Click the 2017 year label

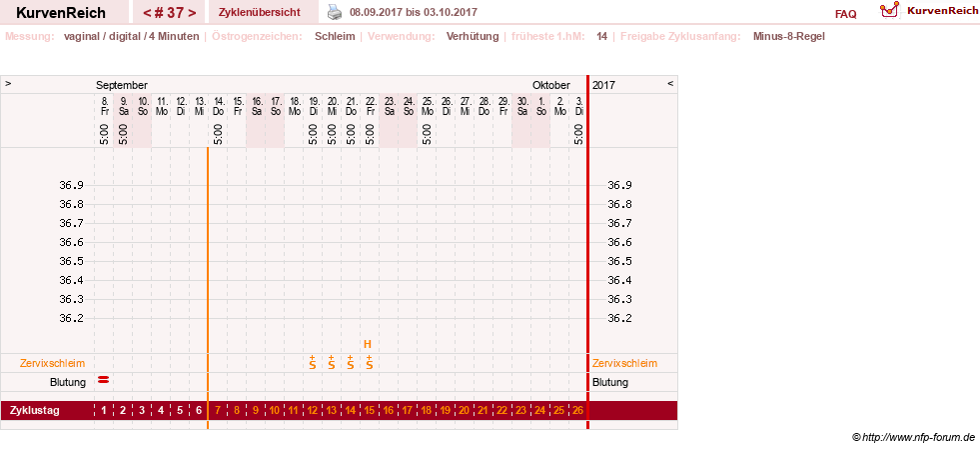point(603,85)
